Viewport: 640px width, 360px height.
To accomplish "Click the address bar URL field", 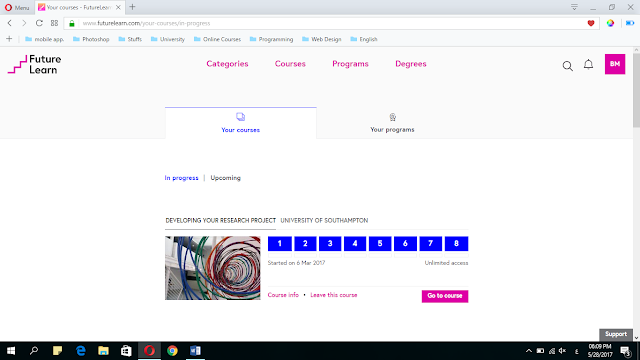I will (x=331, y=23).
